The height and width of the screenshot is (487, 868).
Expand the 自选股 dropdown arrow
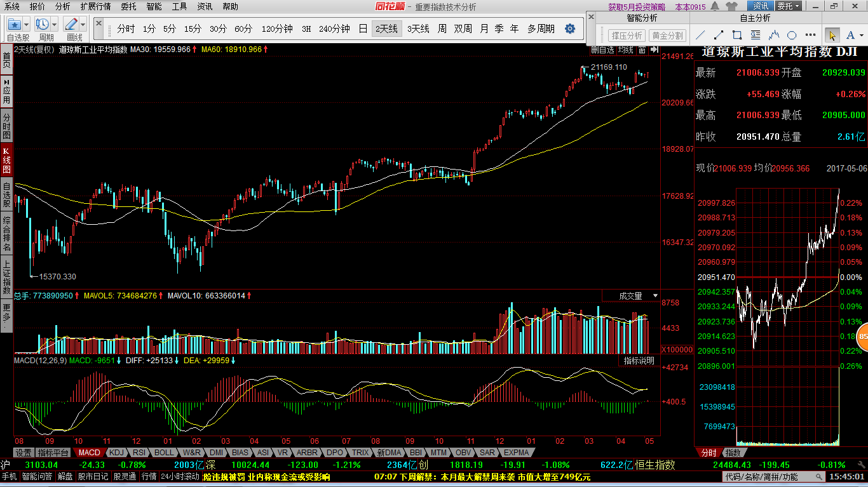26,25
